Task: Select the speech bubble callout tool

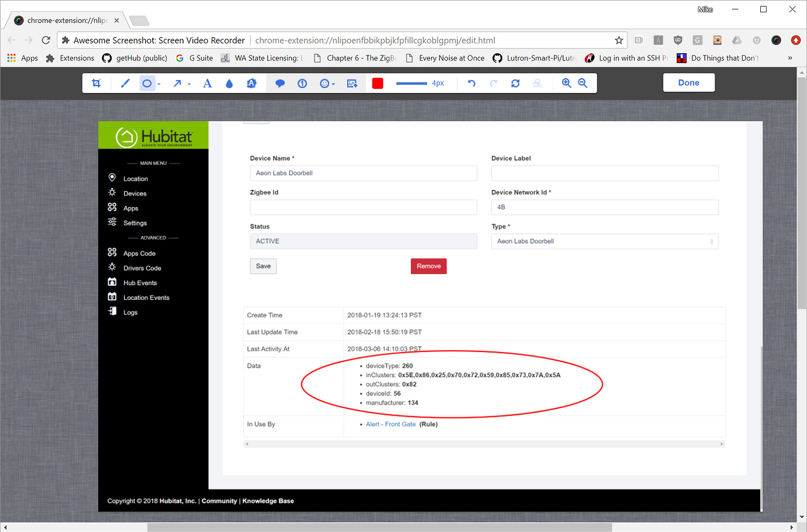Action: pos(280,83)
